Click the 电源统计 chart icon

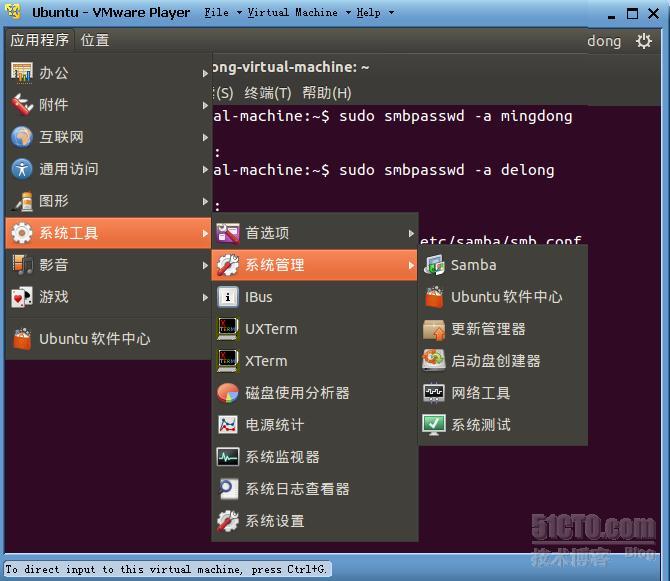[228, 425]
